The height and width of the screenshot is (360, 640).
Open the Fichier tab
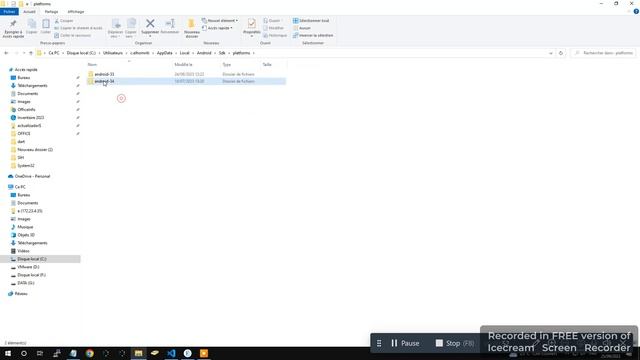click(9, 12)
